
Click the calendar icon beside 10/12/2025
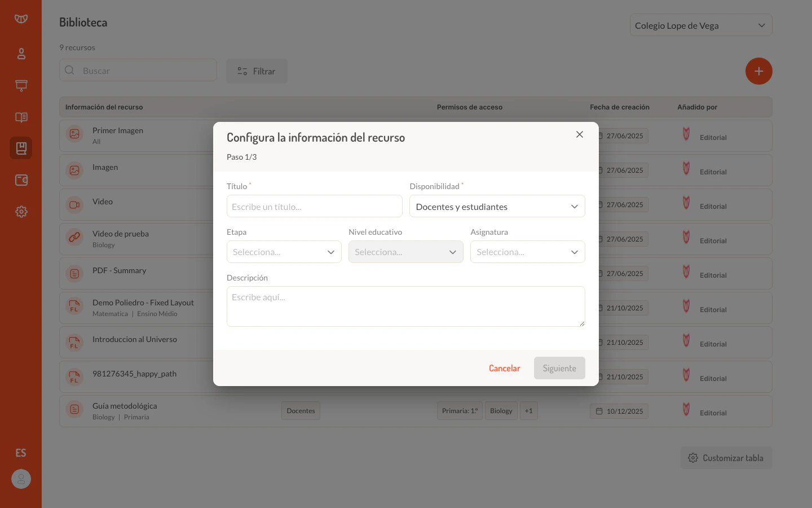tap(599, 410)
